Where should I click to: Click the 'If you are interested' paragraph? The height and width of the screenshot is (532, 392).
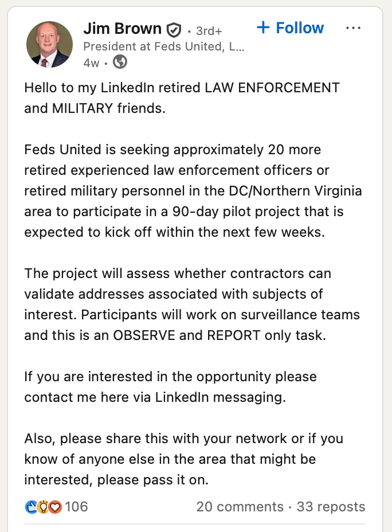click(x=170, y=387)
